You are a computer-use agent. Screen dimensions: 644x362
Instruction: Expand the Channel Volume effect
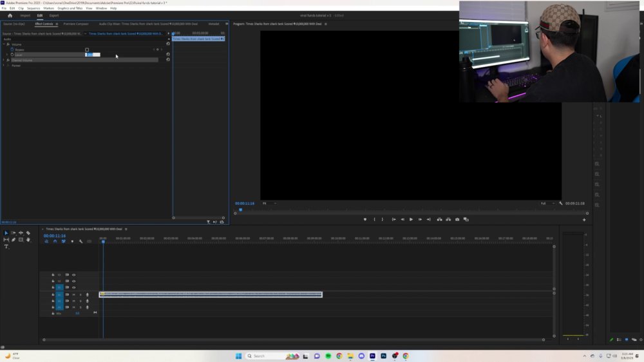click(4, 60)
